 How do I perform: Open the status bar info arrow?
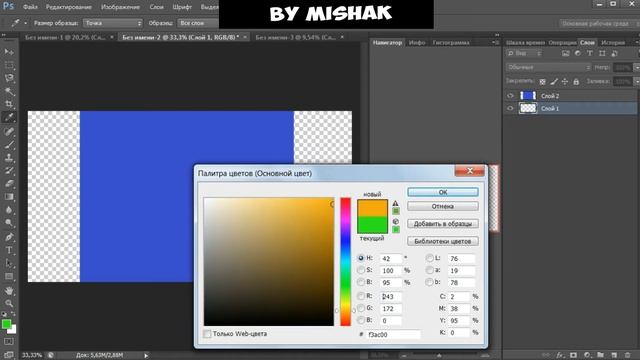(146, 356)
